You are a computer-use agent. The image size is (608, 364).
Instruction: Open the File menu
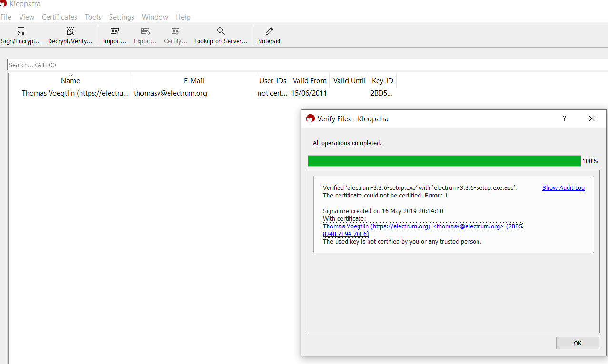6,17
